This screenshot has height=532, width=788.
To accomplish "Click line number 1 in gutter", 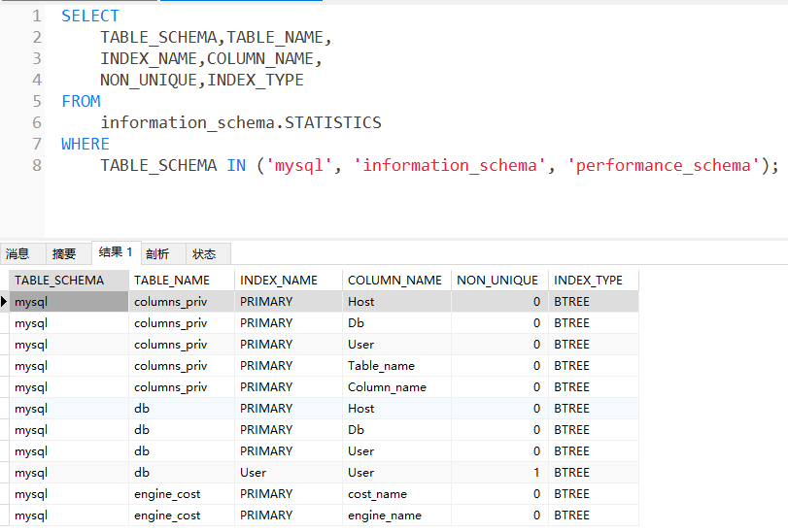I will pyautogui.click(x=37, y=17).
